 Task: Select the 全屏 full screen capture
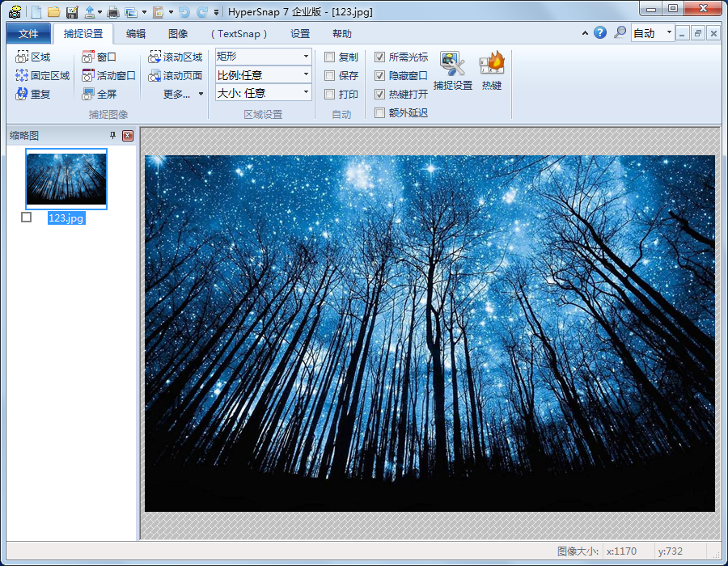99,94
